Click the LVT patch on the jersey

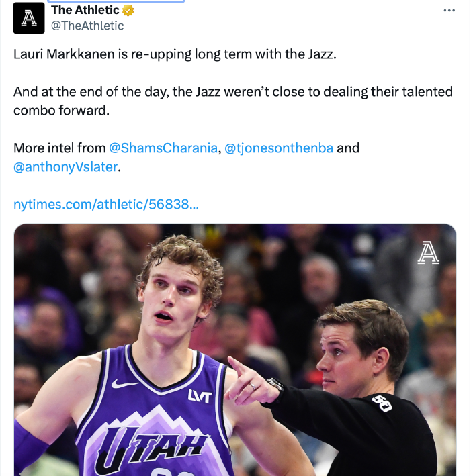[x=200, y=396]
